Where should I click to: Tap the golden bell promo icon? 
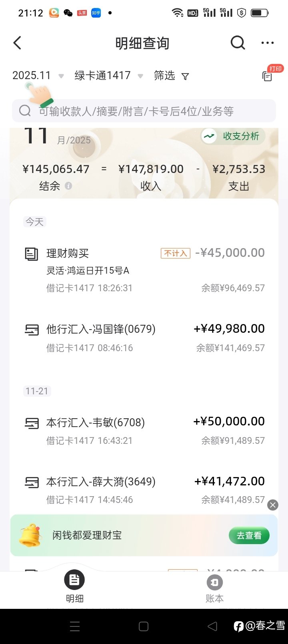tap(30, 535)
